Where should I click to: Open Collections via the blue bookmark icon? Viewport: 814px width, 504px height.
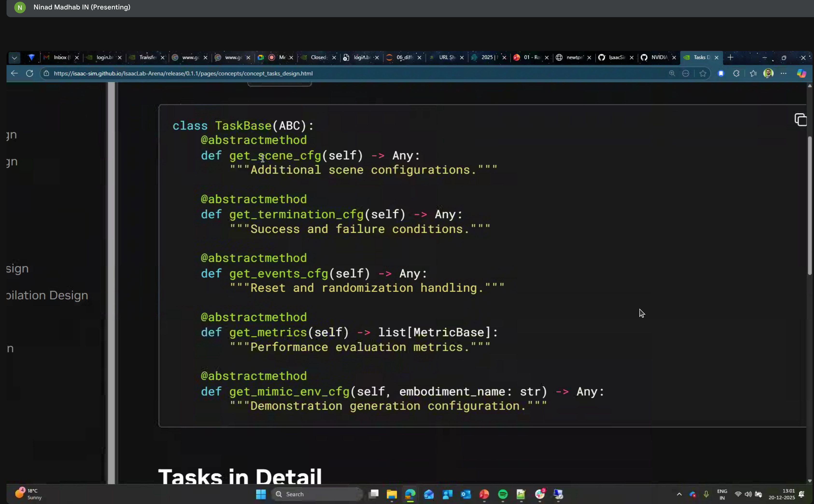click(x=721, y=73)
